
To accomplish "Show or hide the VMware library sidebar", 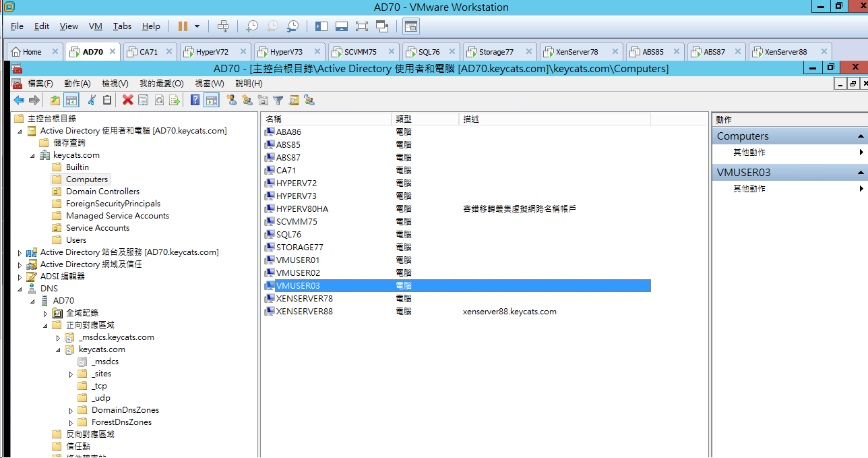I will click(x=321, y=26).
